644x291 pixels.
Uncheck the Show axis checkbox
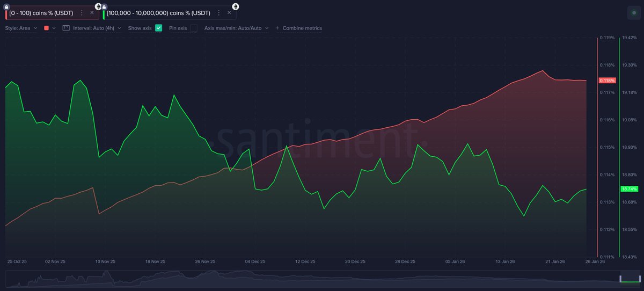pyautogui.click(x=158, y=27)
